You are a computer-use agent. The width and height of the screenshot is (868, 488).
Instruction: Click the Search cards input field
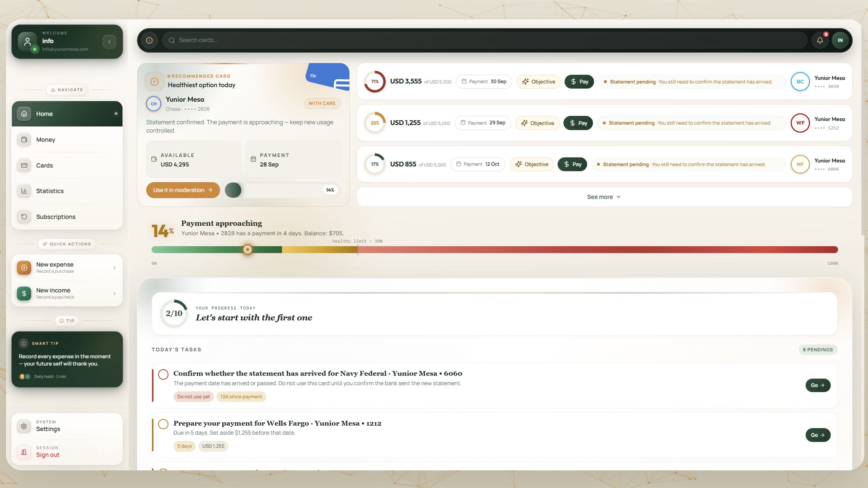(x=485, y=40)
